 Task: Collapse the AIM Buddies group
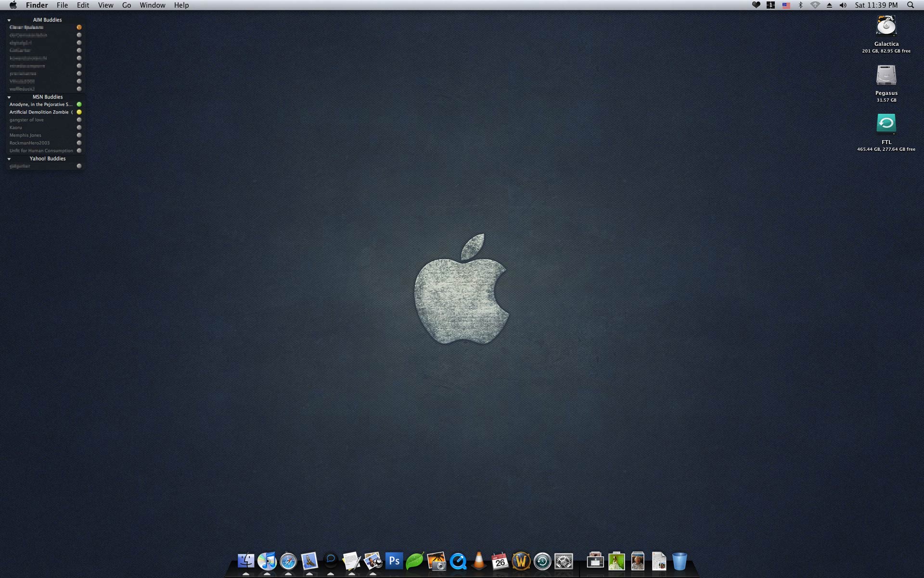tap(9, 20)
